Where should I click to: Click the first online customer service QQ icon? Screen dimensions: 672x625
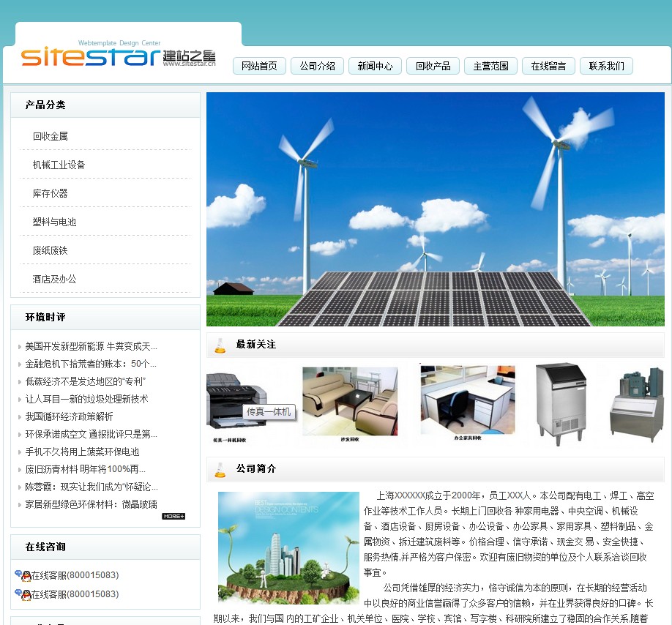(23, 575)
